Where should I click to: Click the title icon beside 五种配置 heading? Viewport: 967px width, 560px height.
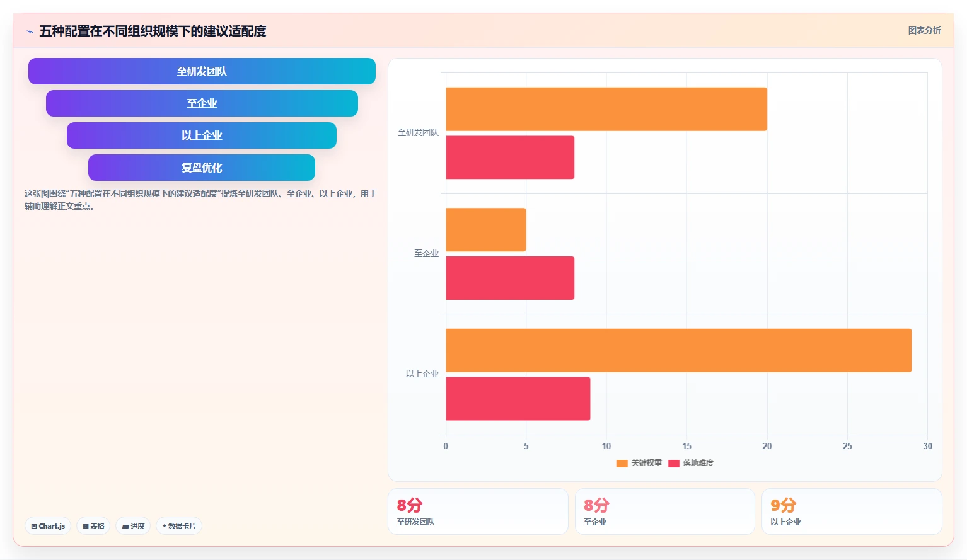point(30,31)
